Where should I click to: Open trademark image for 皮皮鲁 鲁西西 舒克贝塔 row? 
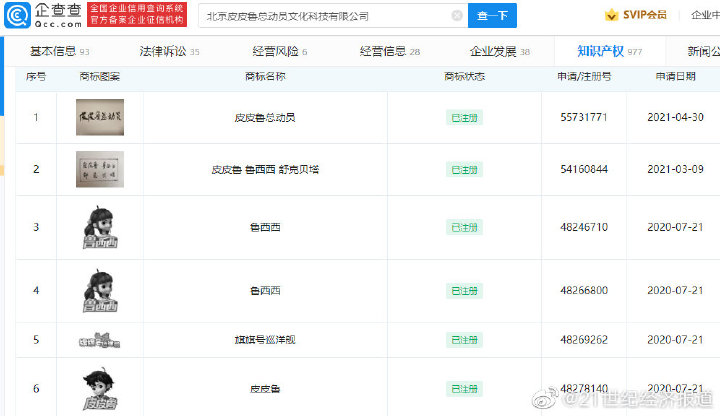pos(100,169)
